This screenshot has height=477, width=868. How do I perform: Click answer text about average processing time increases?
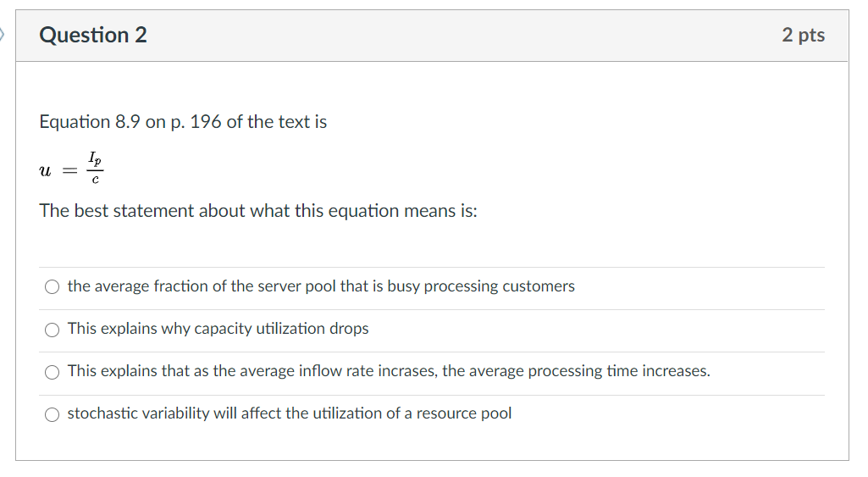pyautogui.click(x=388, y=371)
